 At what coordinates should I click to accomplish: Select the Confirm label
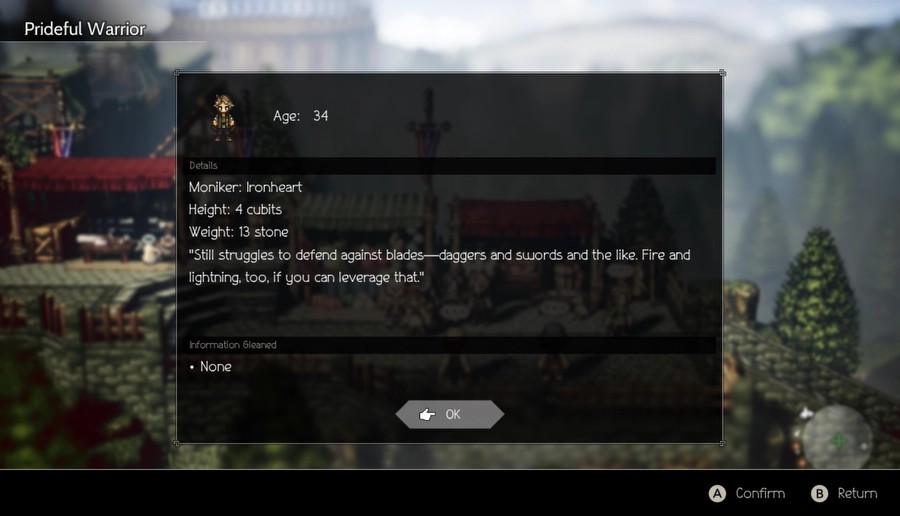click(760, 493)
